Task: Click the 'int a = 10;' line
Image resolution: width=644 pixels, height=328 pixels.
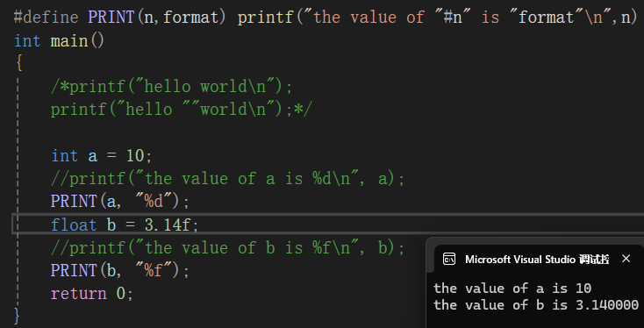Action: [x=102, y=156]
